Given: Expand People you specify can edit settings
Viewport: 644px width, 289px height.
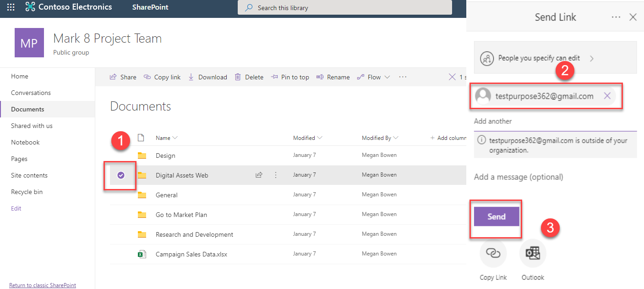Looking at the screenshot, I should coord(555,58).
